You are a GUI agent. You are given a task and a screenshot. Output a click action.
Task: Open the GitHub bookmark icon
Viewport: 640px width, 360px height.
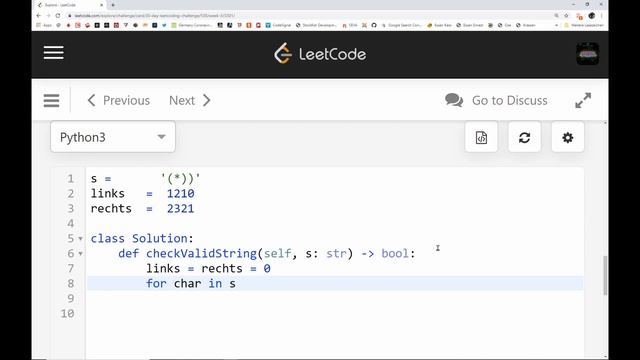click(x=374, y=25)
